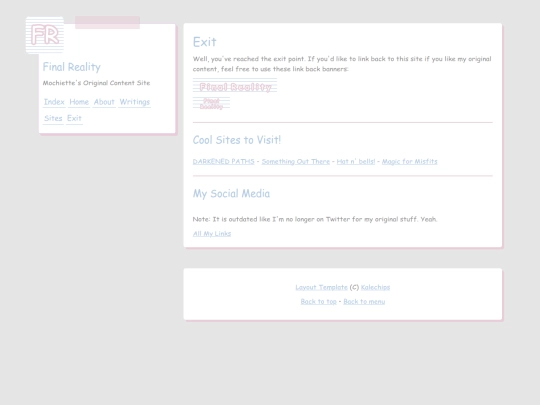Jump using the Back to menu link
The width and height of the screenshot is (540, 405).
point(364,302)
